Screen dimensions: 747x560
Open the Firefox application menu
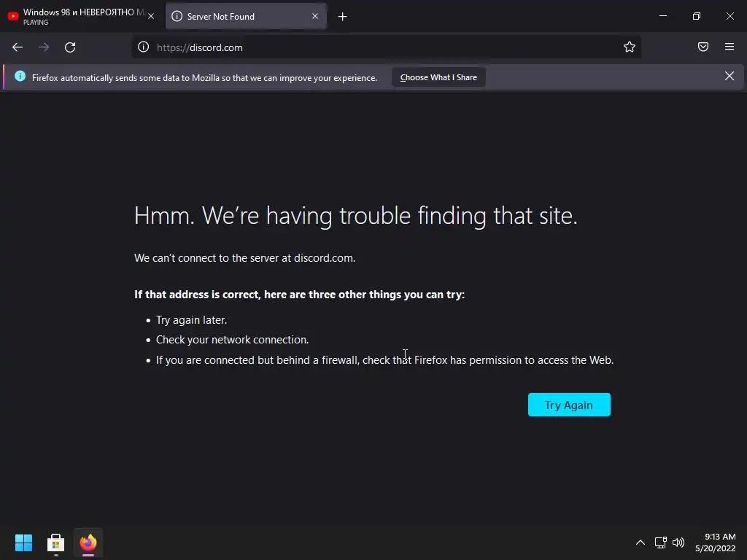coord(729,47)
